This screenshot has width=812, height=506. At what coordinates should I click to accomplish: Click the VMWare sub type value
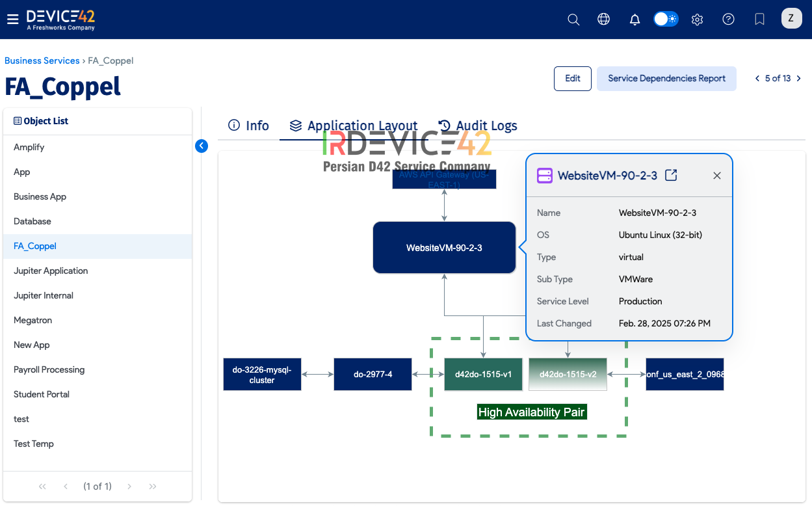(x=636, y=279)
